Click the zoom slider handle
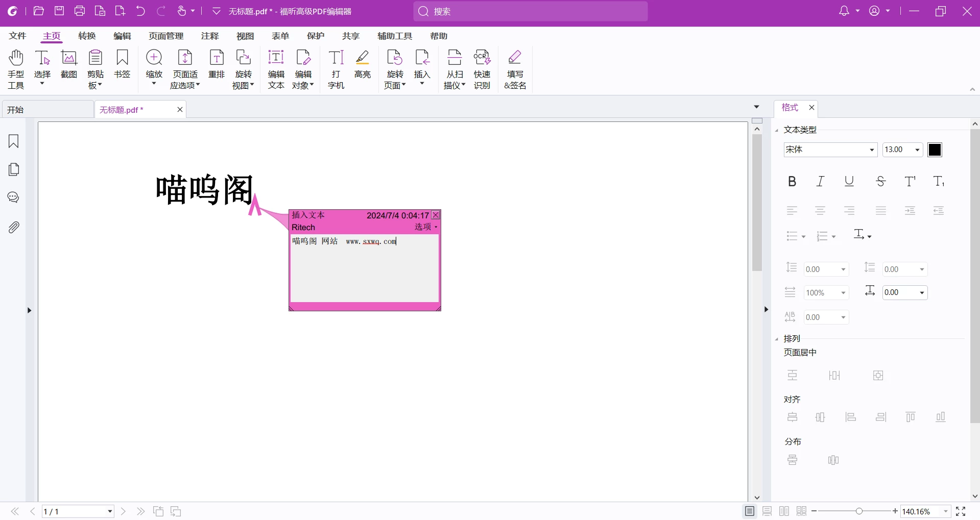Viewport: 980px width, 520px height. click(859, 511)
